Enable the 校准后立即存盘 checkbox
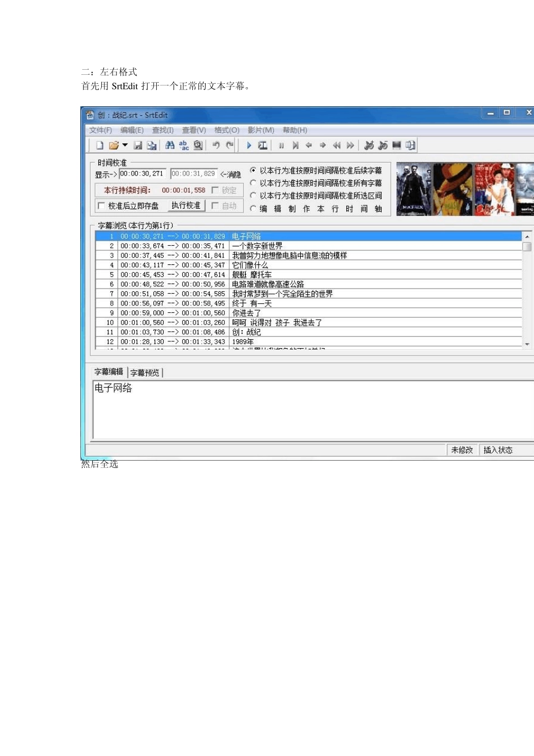 pos(101,206)
